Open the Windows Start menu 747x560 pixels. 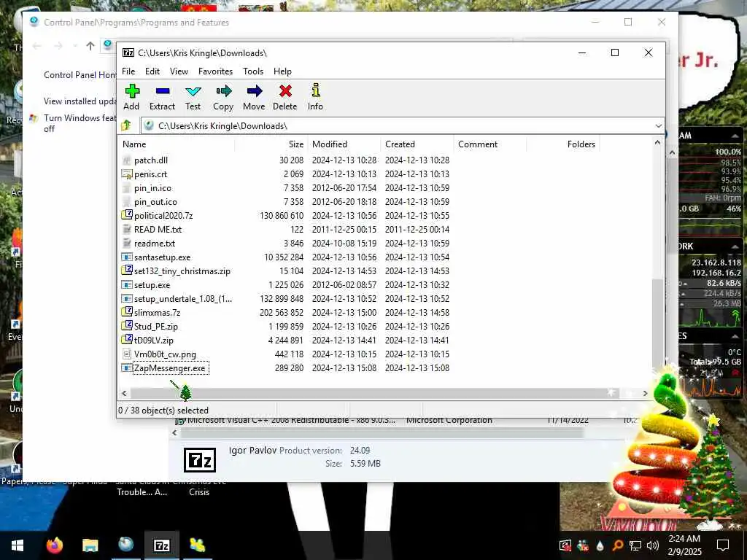(x=18, y=545)
